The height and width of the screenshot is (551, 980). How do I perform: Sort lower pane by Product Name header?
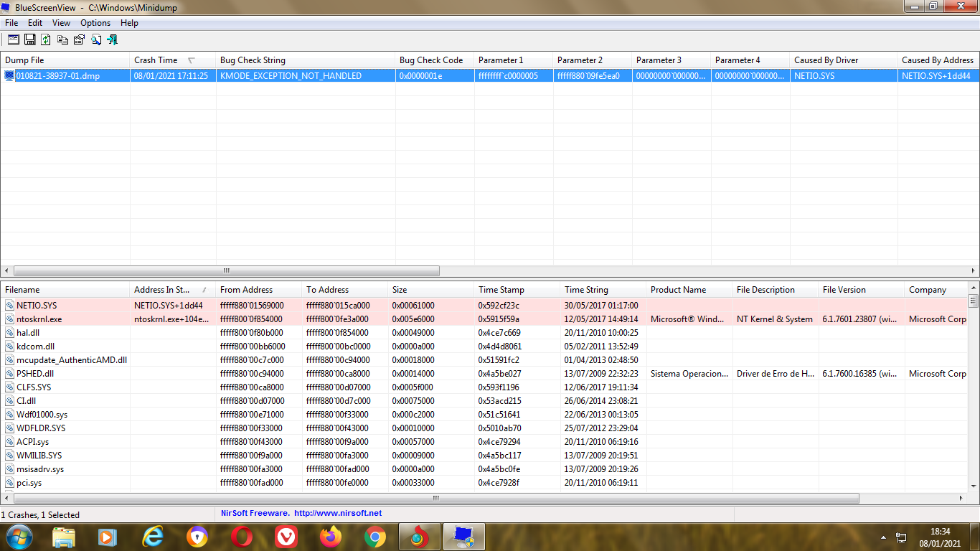(689, 290)
